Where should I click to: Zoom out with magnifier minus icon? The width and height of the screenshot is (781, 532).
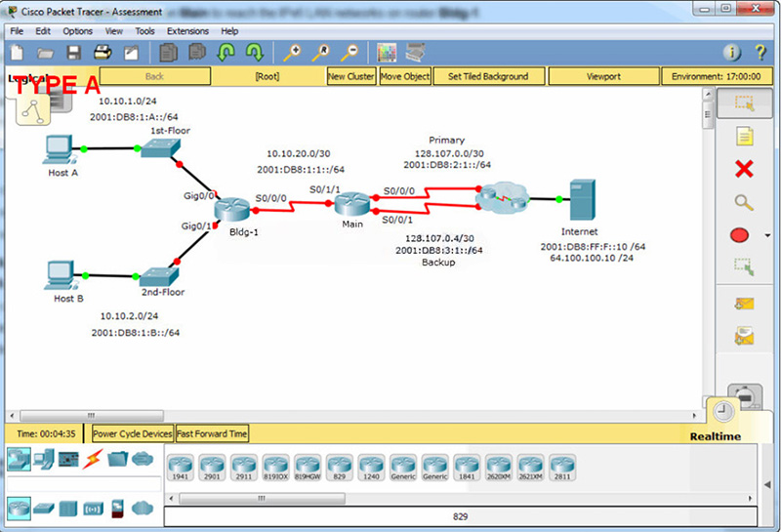[349, 53]
